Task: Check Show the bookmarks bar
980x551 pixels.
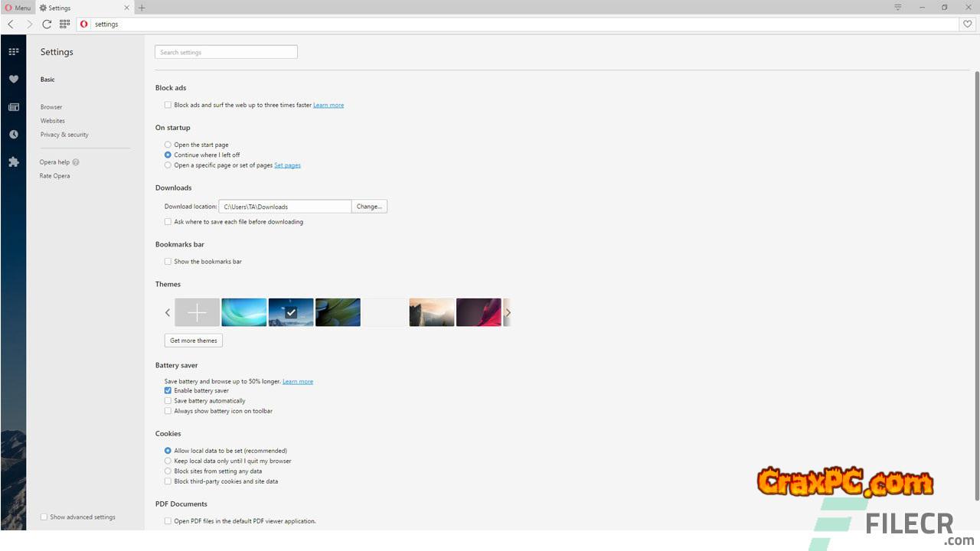Action: (168, 262)
